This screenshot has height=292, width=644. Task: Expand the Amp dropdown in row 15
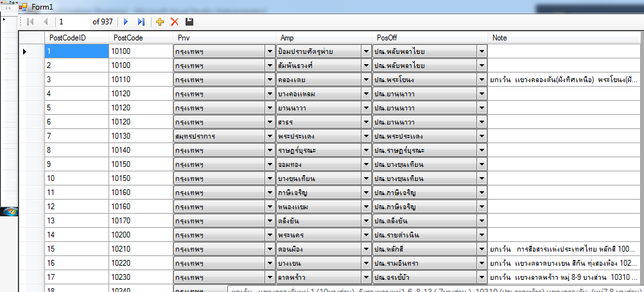(367, 249)
